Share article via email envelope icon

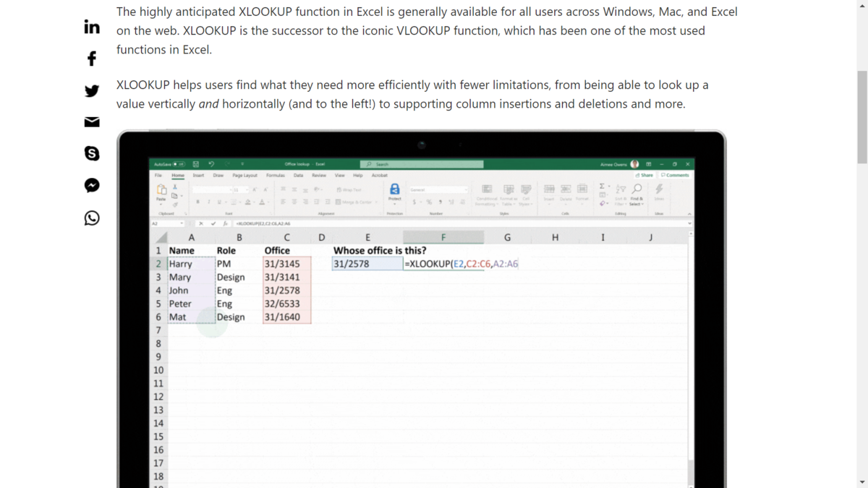[x=92, y=121]
